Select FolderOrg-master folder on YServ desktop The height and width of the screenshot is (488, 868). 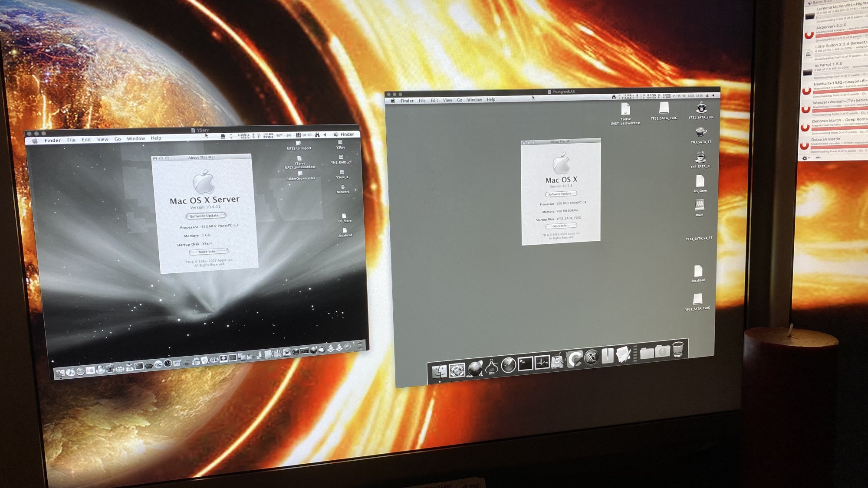[x=300, y=176]
